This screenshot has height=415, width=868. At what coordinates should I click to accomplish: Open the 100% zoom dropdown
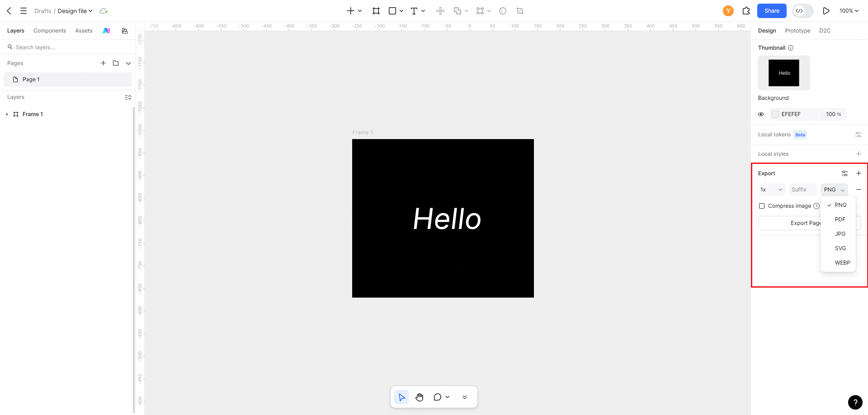(x=849, y=11)
